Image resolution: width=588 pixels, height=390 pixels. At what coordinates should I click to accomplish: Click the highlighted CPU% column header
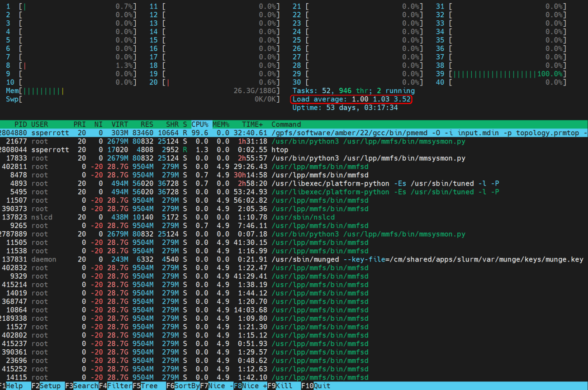point(200,124)
